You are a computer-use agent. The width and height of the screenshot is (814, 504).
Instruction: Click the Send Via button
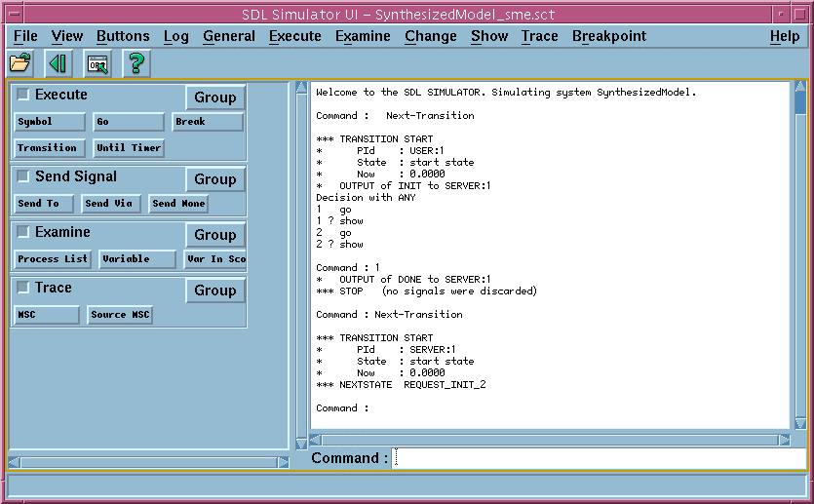[x=111, y=204]
